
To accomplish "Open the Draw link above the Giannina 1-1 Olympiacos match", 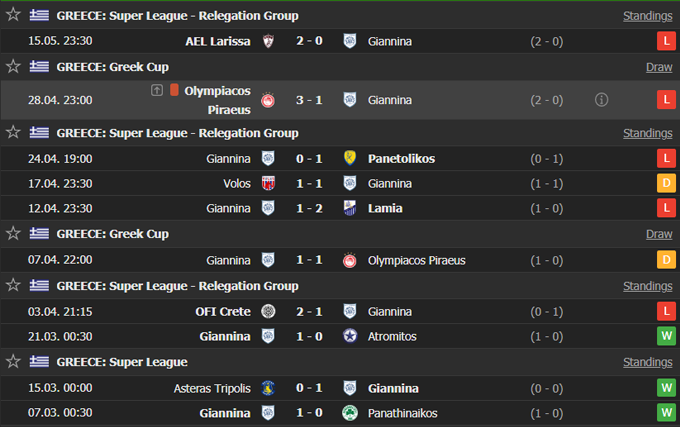I will click(x=658, y=234).
